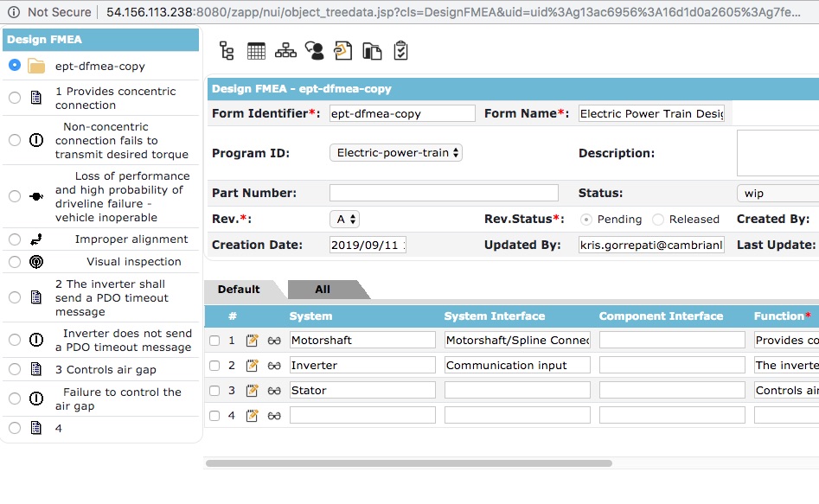This screenshot has height=504, width=819.
Task: Click the Description text area
Action: point(777,153)
